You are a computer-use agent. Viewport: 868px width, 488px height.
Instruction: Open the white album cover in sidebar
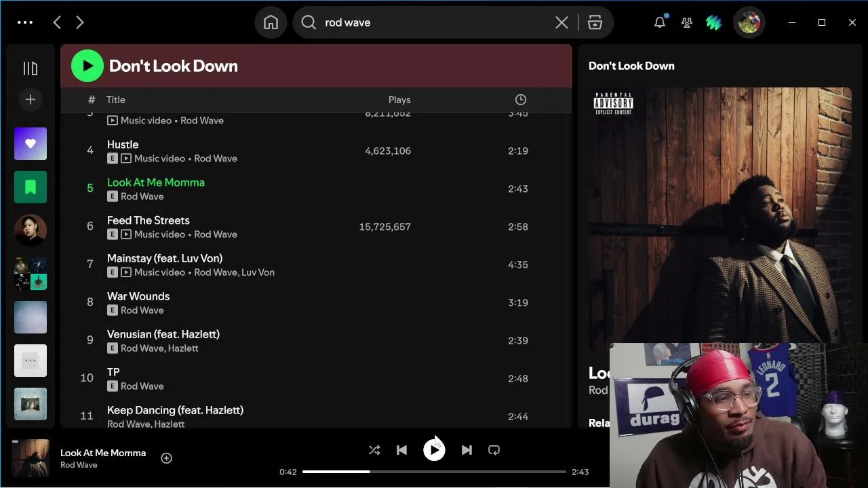(x=31, y=361)
